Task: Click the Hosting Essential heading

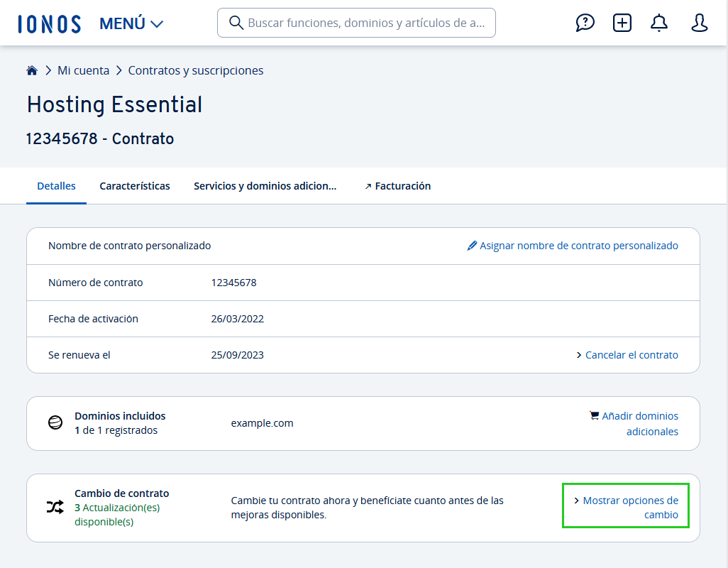Action: point(115,104)
